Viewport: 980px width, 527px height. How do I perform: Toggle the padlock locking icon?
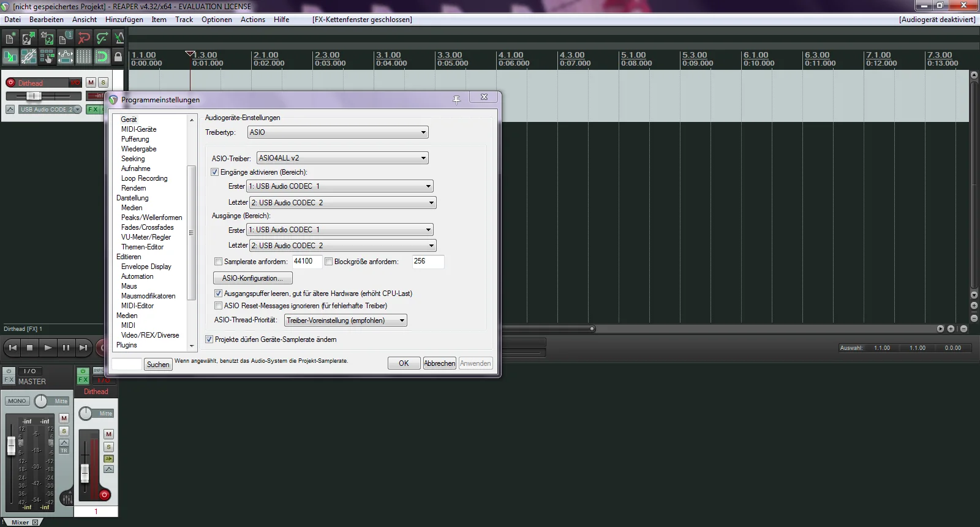[x=118, y=57]
